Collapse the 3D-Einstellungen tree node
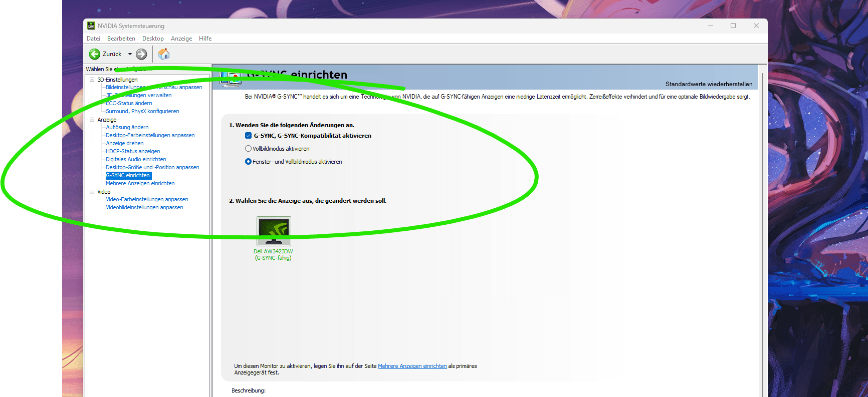This screenshot has width=868, height=397. (x=92, y=80)
